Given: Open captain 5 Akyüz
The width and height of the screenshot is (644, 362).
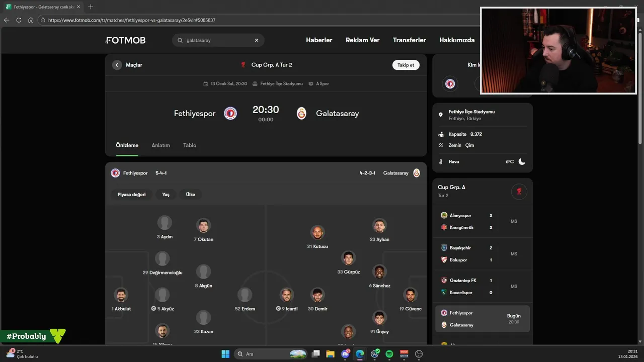Looking at the screenshot, I should [162, 300].
